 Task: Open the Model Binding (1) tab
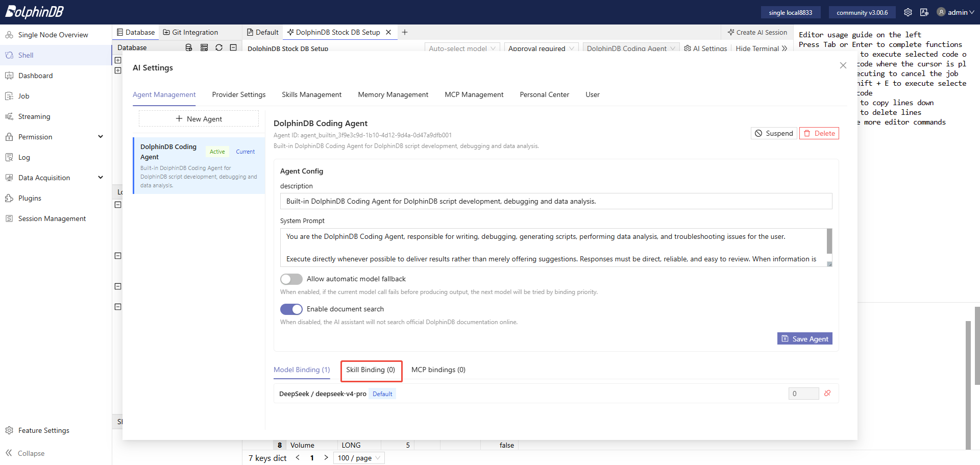click(302, 370)
